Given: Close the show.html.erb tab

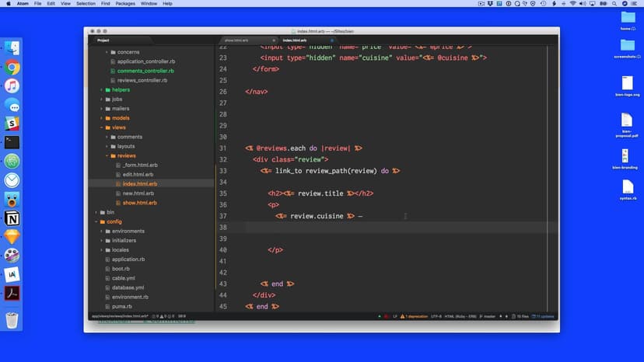Looking at the screenshot, I should [x=275, y=40].
